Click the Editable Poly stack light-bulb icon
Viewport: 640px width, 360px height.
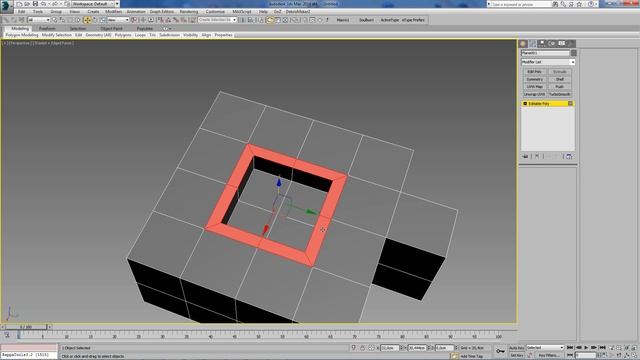[525, 104]
